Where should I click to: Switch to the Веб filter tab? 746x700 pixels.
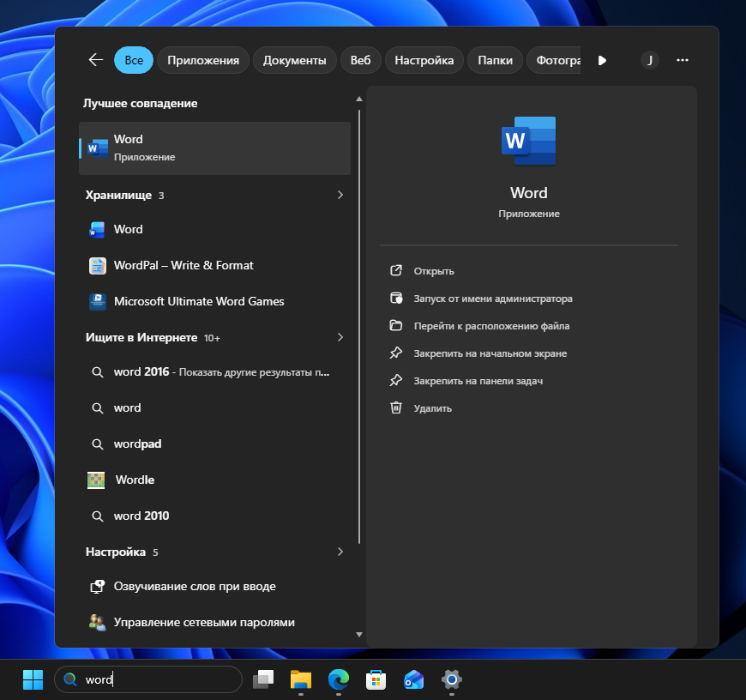[x=361, y=60]
